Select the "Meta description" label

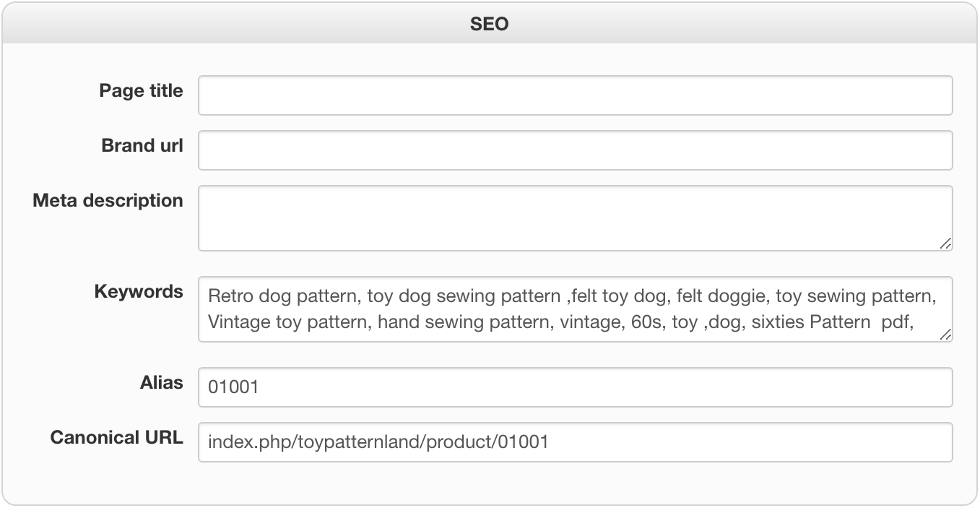pyautogui.click(x=108, y=201)
